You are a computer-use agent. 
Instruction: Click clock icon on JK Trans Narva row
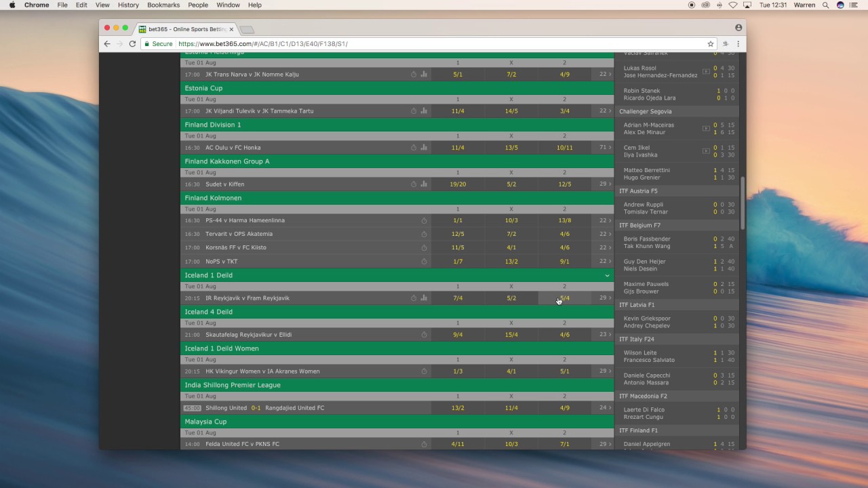pos(414,75)
